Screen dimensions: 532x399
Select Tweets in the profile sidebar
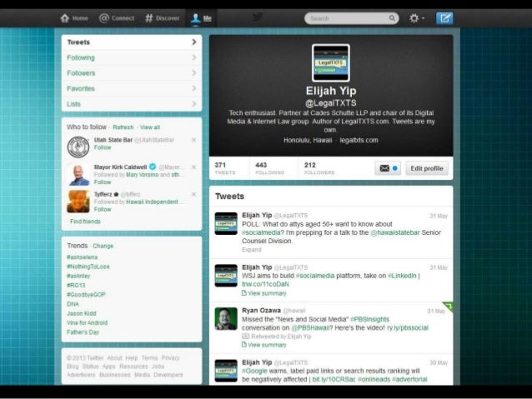[x=132, y=42]
